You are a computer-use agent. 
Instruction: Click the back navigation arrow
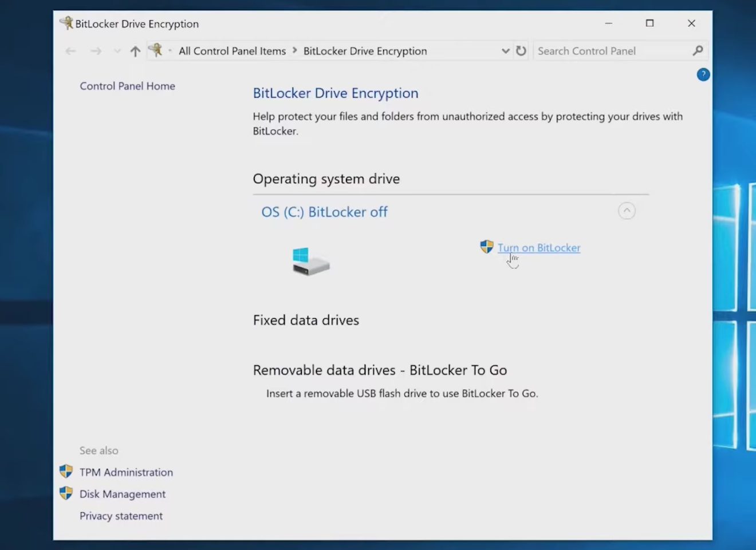pos(70,51)
